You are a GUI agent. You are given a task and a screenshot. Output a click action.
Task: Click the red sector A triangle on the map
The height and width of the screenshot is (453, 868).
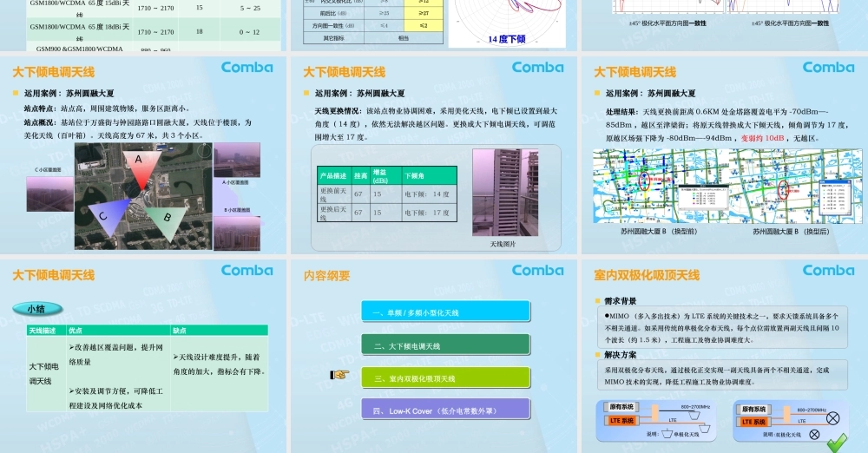tap(141, 169)
